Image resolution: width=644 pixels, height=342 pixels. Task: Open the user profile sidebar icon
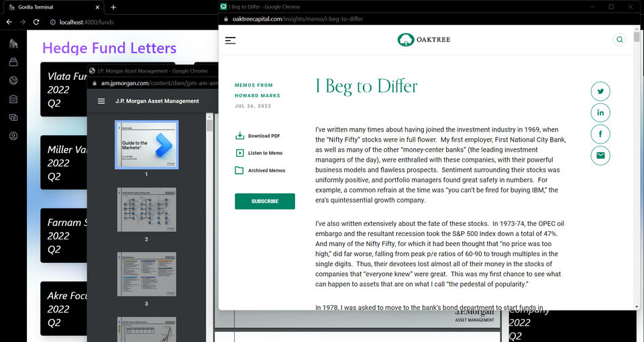coord(13,136)
